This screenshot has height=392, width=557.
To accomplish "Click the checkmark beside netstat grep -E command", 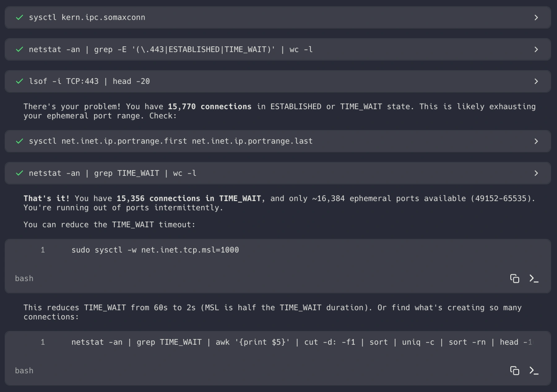I will pyautogui.click(x=19, y=50).
